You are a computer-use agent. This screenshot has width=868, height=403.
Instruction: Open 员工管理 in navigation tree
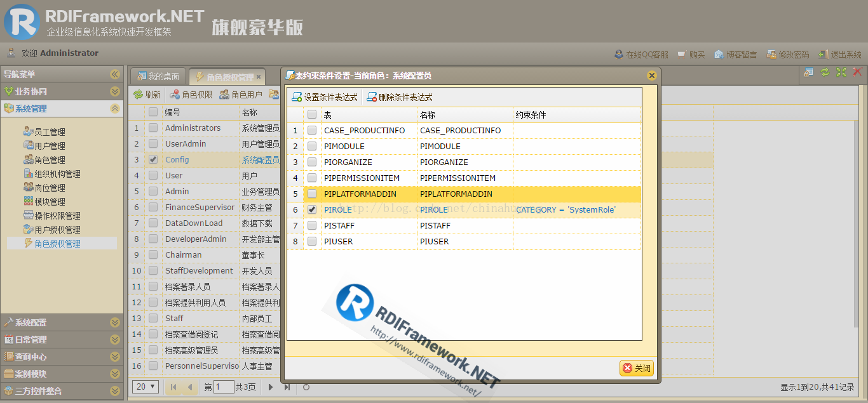coord(44,132)
